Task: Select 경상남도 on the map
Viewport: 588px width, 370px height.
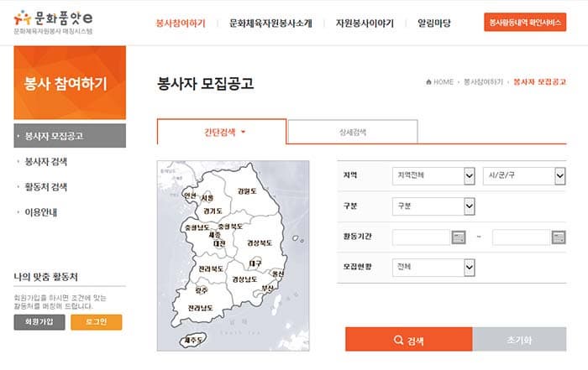Action: (x=244, y=279)
